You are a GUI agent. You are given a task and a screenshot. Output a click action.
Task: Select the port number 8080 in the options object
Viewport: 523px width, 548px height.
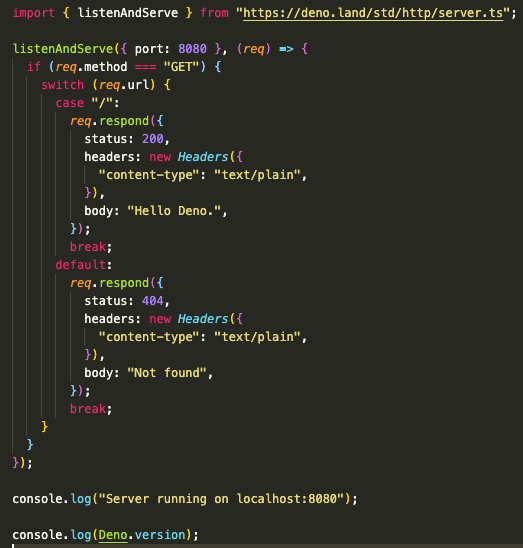(x=192, y=49)
